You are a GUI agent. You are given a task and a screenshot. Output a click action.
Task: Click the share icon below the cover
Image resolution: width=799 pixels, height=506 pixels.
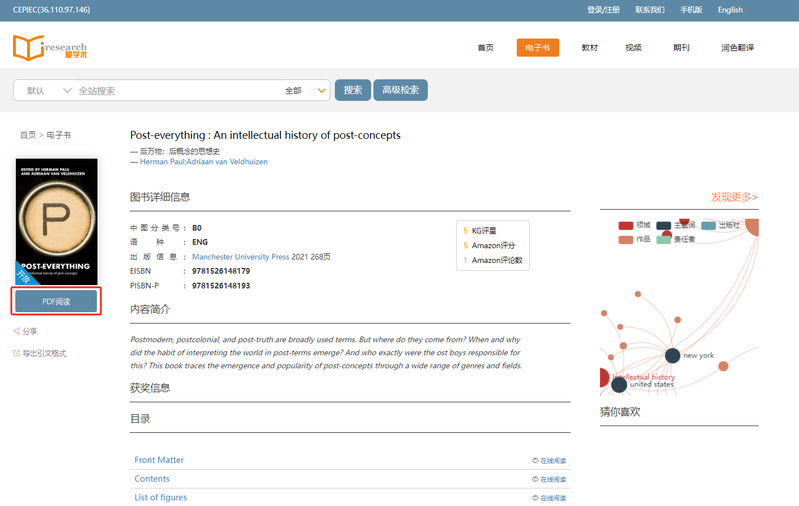tap(16, 331)
